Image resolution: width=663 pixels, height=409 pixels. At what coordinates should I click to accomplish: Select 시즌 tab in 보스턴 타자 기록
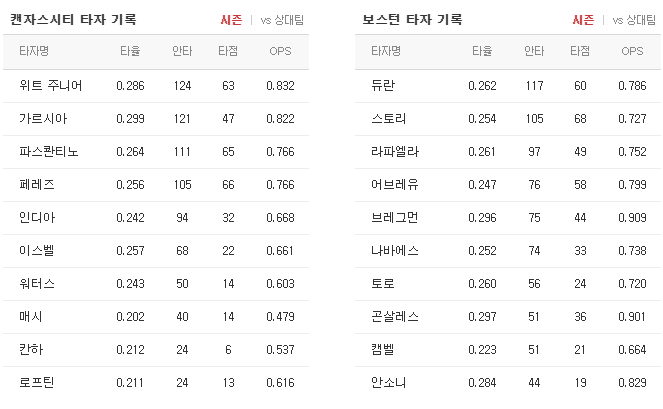click(x=583, y=20)
